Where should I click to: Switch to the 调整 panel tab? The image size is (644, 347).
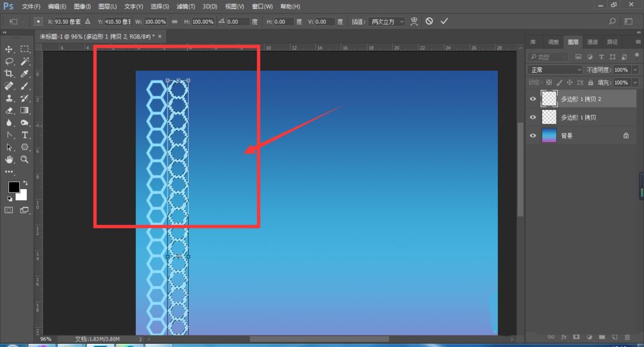(x=553, y=42)
